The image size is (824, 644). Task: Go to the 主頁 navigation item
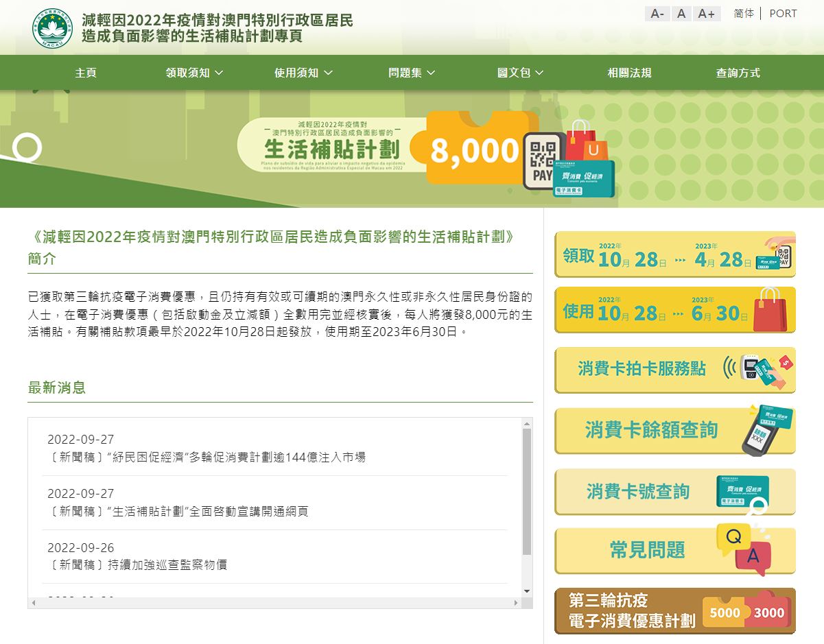click(x=86, y=73)
